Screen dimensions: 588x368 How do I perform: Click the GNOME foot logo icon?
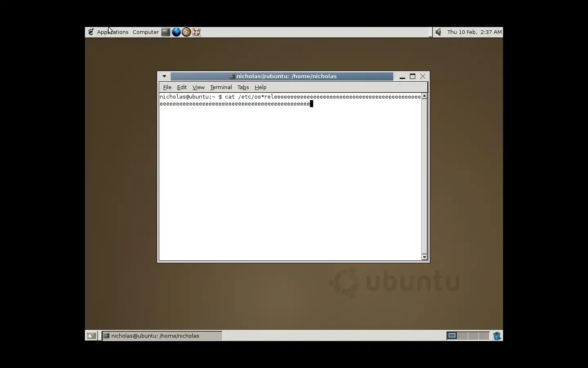pyautogui.click(x=91, y=32)
